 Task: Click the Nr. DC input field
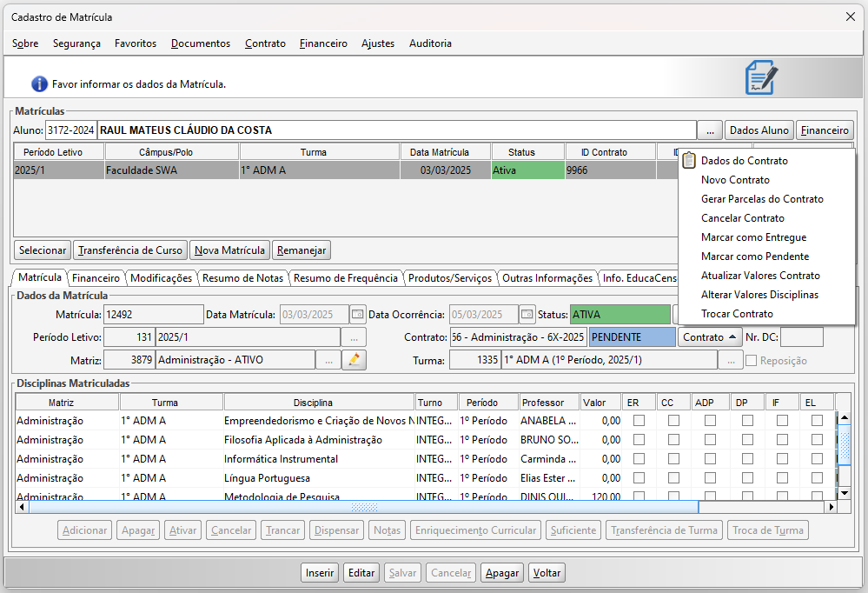pos(802,337)
